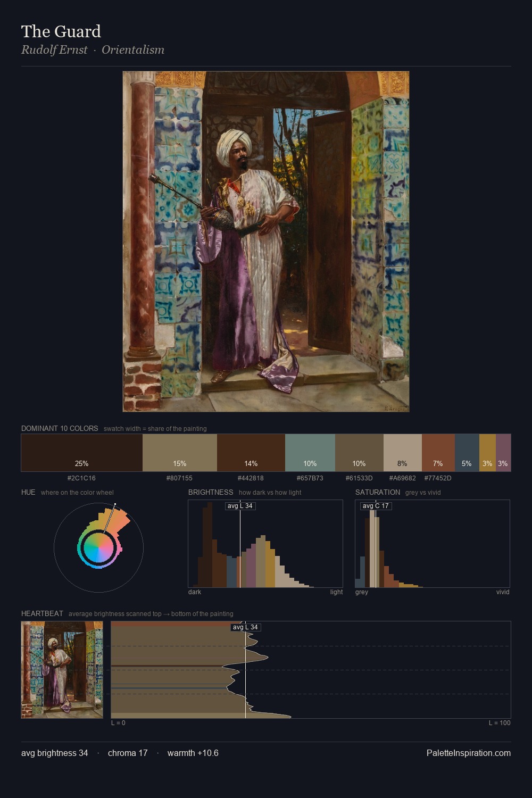Click 'swatch width = share of the painting' caption
This screenshot has width=532, height=798.
click(x=155, y=429)
